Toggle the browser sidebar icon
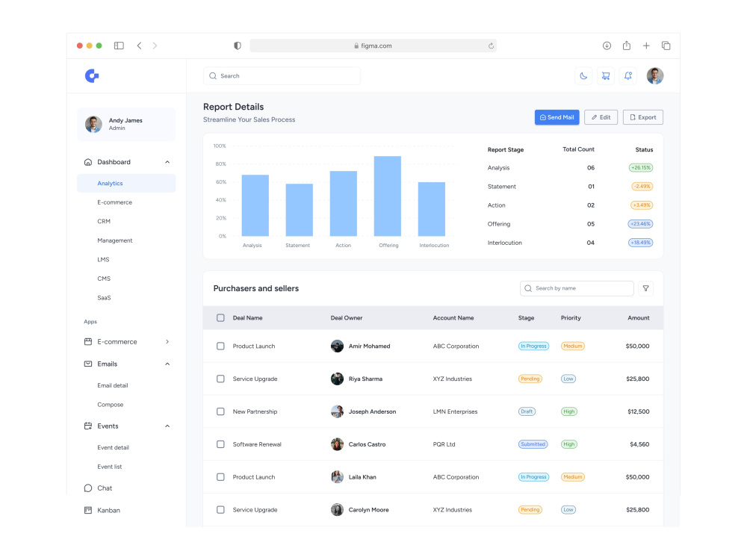The height and width of the screenshot is (560, 747). tap(119, 46)
